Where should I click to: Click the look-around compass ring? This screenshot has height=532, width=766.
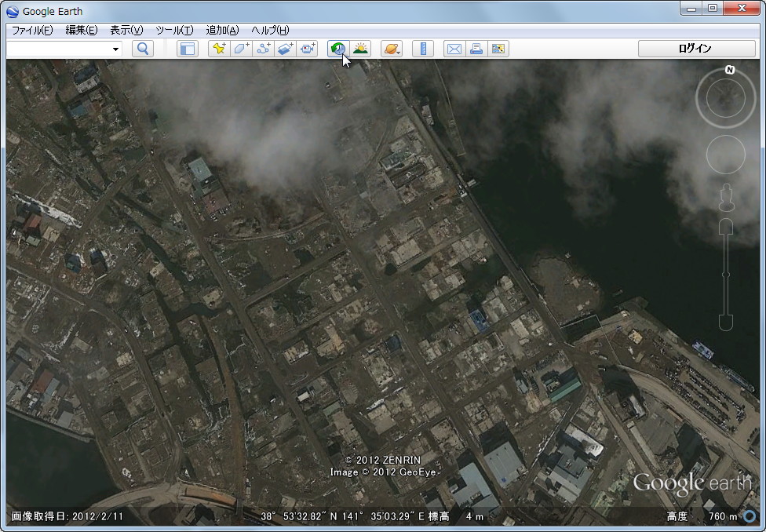tap(725, 98)
